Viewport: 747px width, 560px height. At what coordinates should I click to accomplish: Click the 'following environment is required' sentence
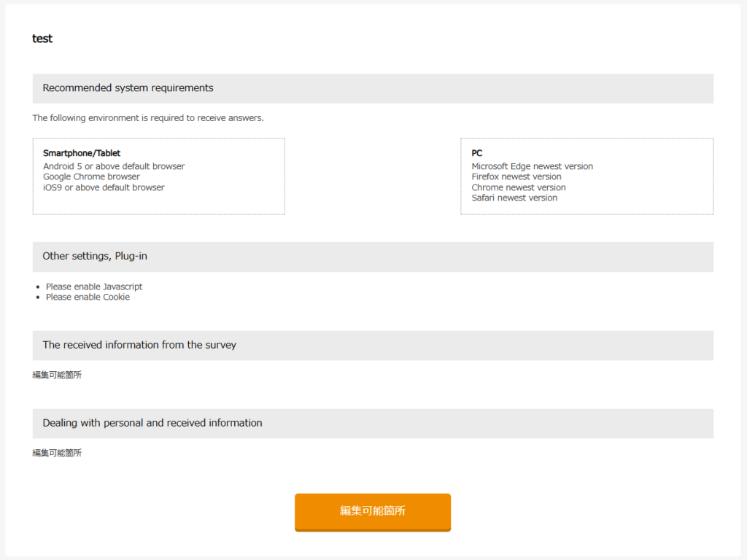point(148,118)
